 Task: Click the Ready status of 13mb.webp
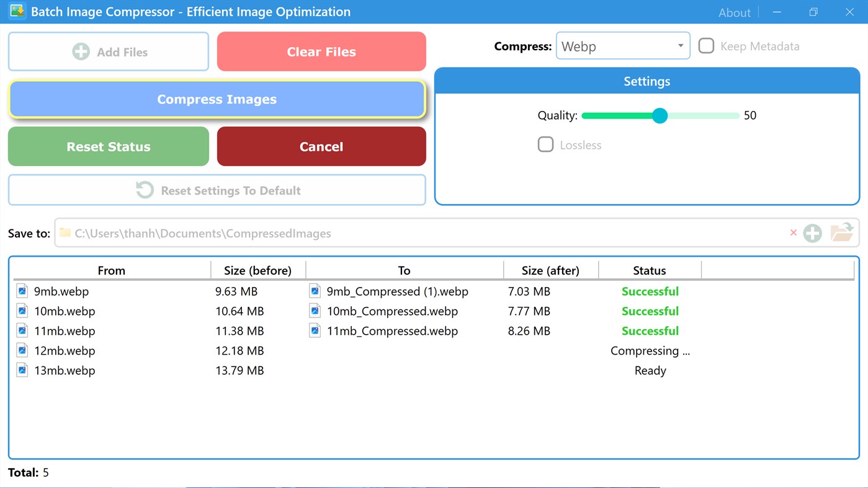click(650, 371)
